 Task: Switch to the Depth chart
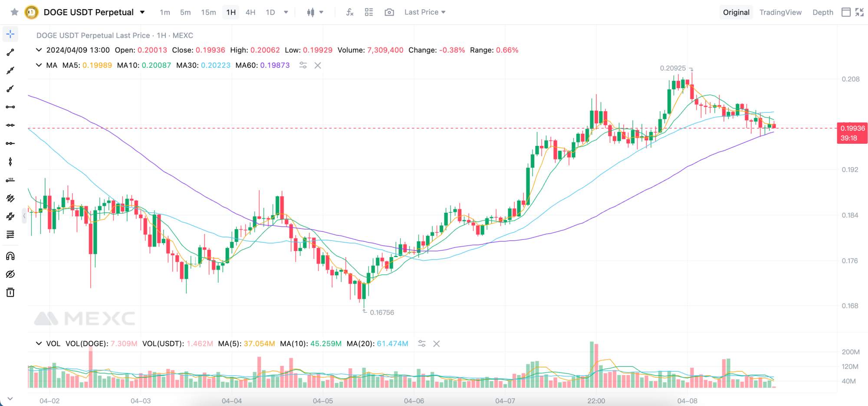(x=823, y=12)
